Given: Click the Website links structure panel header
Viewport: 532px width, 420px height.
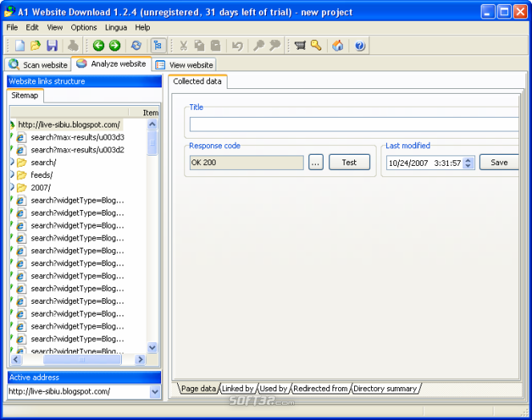Looking at the screenshot, I should [x=84, y=82].
